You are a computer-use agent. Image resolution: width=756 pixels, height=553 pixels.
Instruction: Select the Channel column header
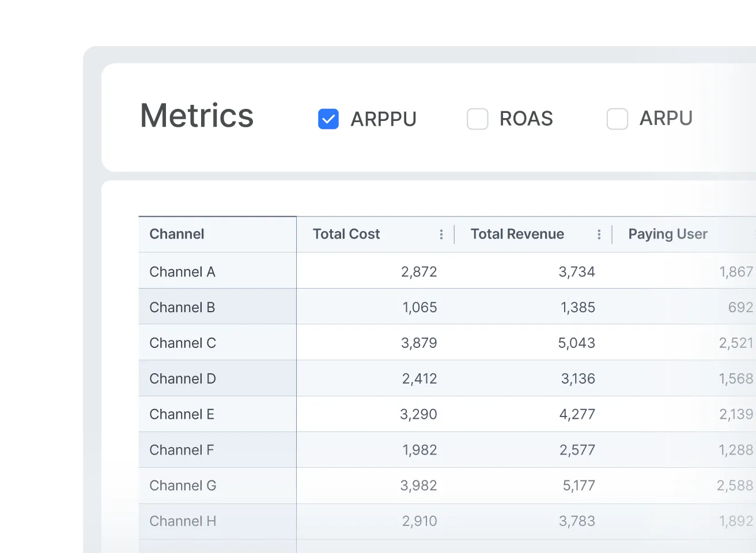pyautogui.click(x=176, y=234)
